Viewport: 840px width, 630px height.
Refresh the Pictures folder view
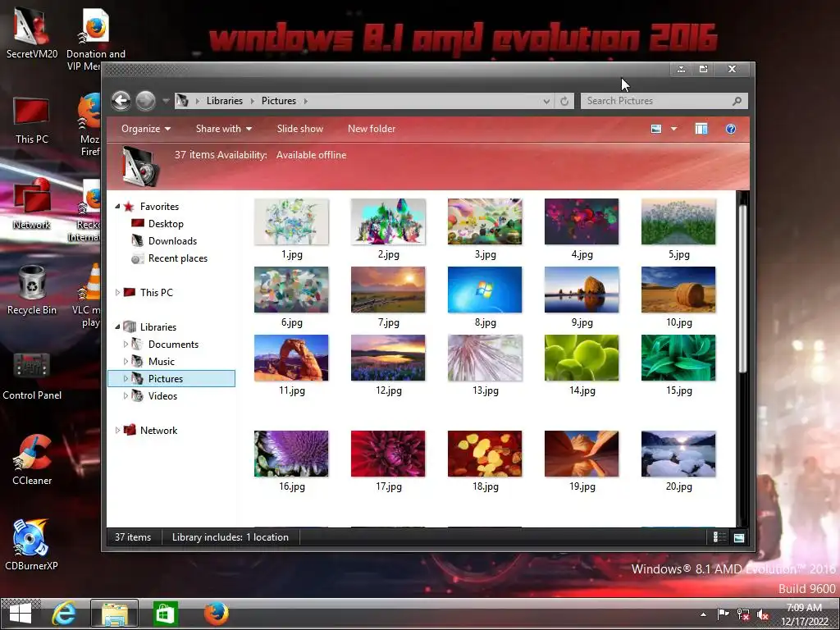coord(564,101)
